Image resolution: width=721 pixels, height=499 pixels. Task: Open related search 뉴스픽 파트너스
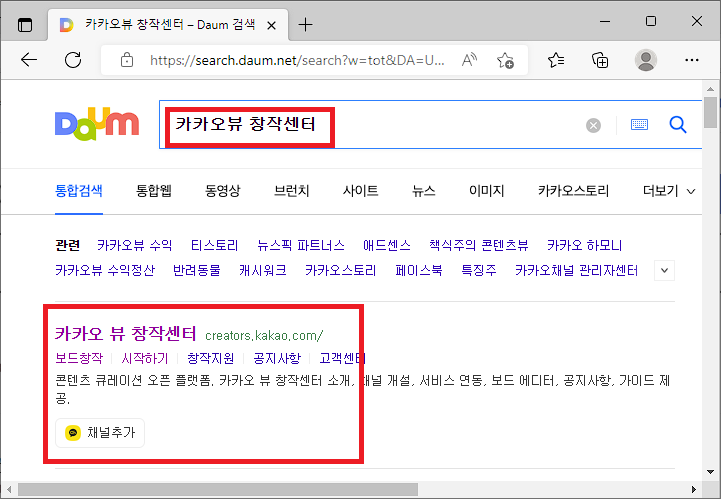pos(301,245)
